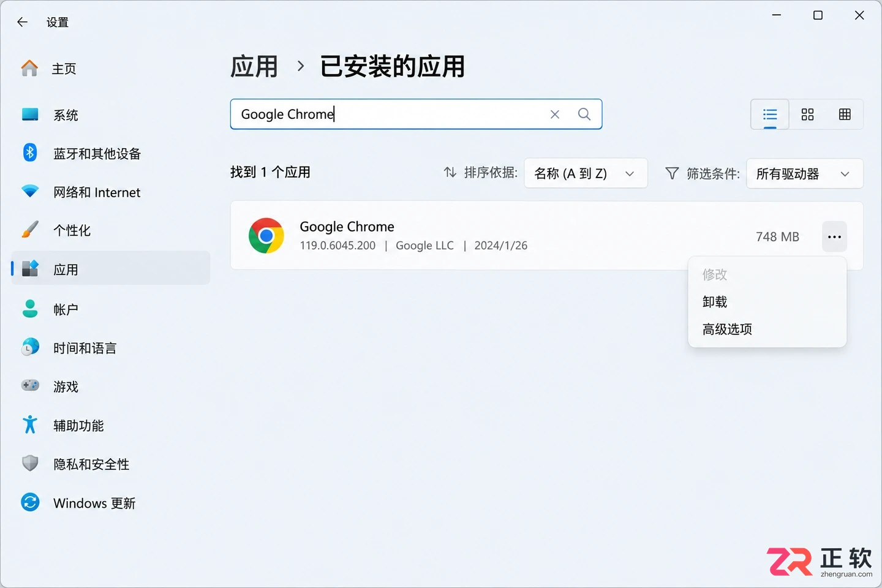Open the 时间和语言 globe clock icon
This screenshot has width=882, height=588.
(30, 347)
